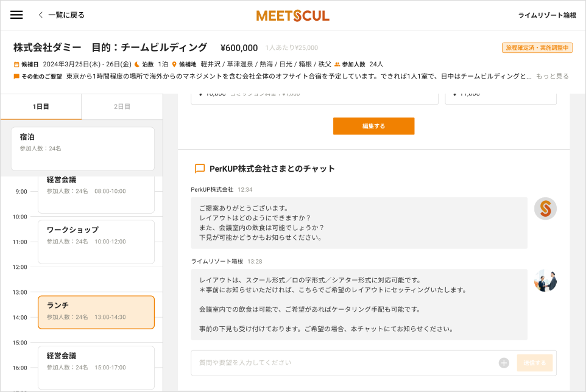586x392 pixels.
Task: Click the 送信する button
Action: click(535, 363)
